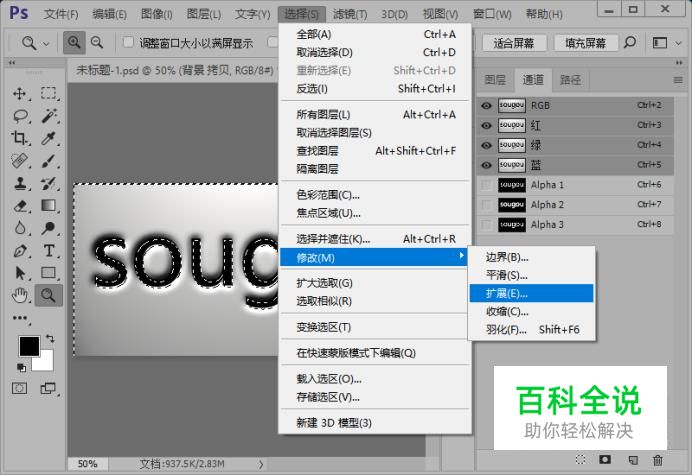Image resolution: width=692 pixels, height=475 pixels.
Task: Select the Path Selection tool
Action: point(19,273)
